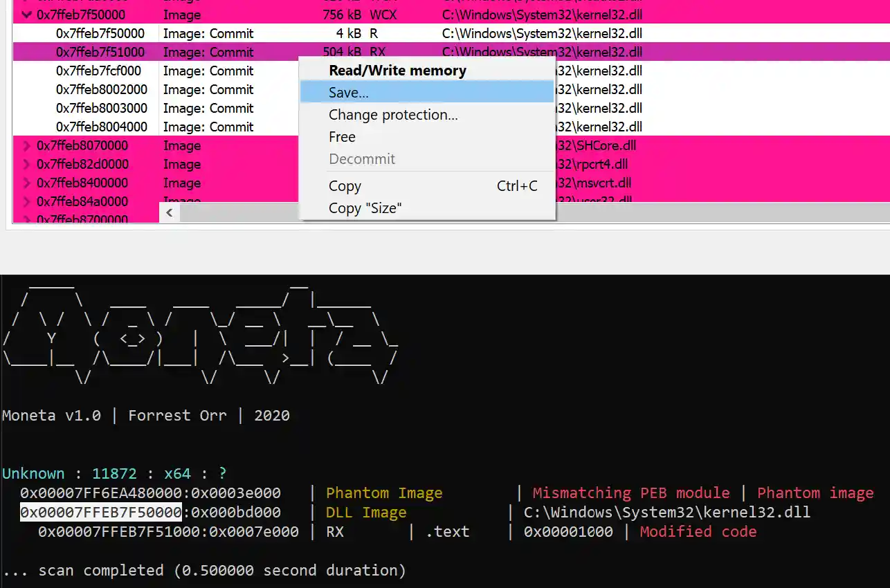The image size is (890, 588).
Task: Click the highlighted address in the Moneta console
Action: click(102, 512)
